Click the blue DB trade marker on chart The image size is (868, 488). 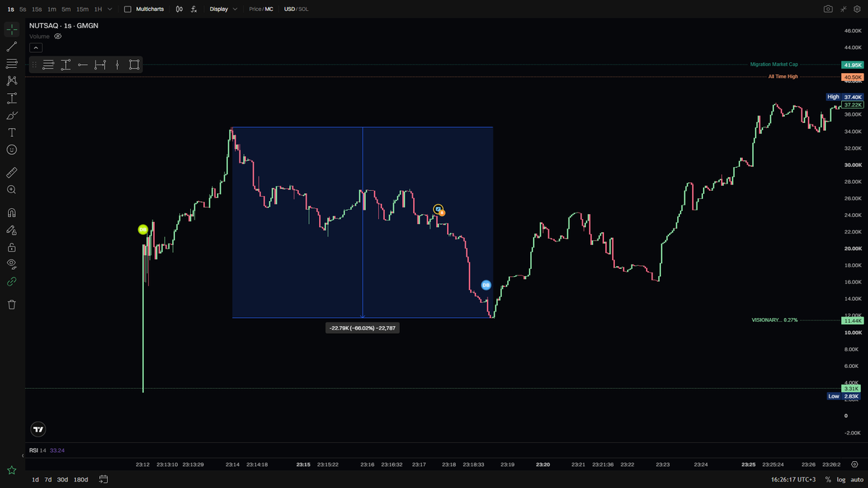[486, 285]
